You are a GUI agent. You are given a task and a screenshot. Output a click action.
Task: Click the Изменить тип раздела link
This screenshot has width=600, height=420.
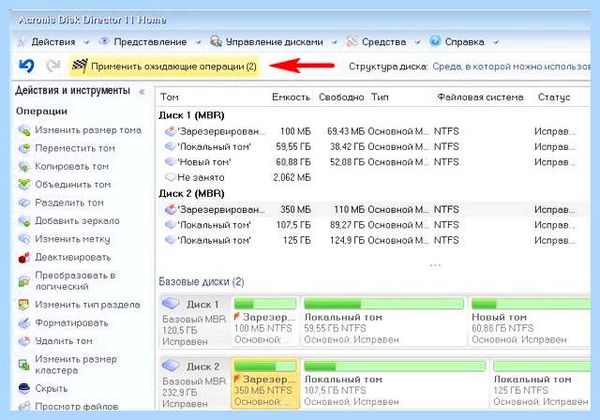88,305
